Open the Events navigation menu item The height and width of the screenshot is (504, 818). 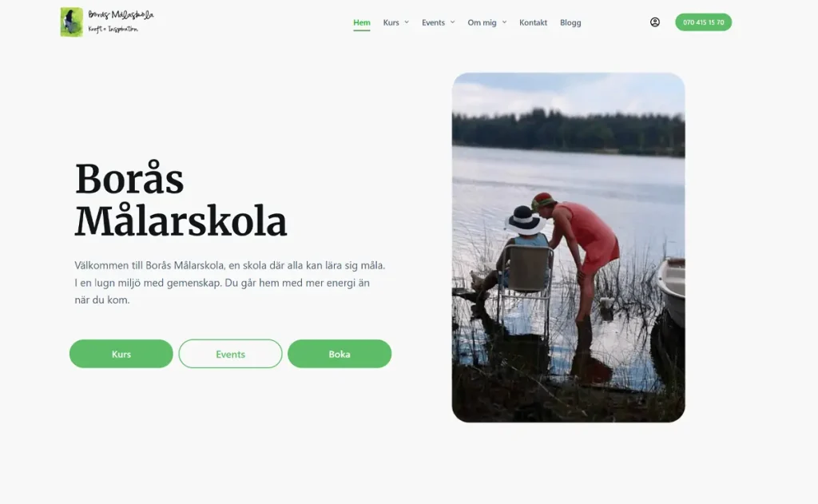433,22
